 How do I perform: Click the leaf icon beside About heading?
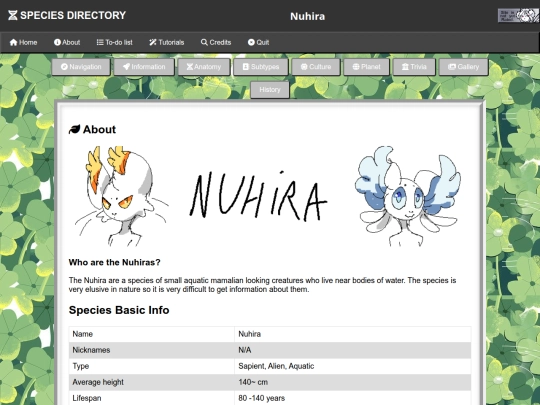(74, 129)
